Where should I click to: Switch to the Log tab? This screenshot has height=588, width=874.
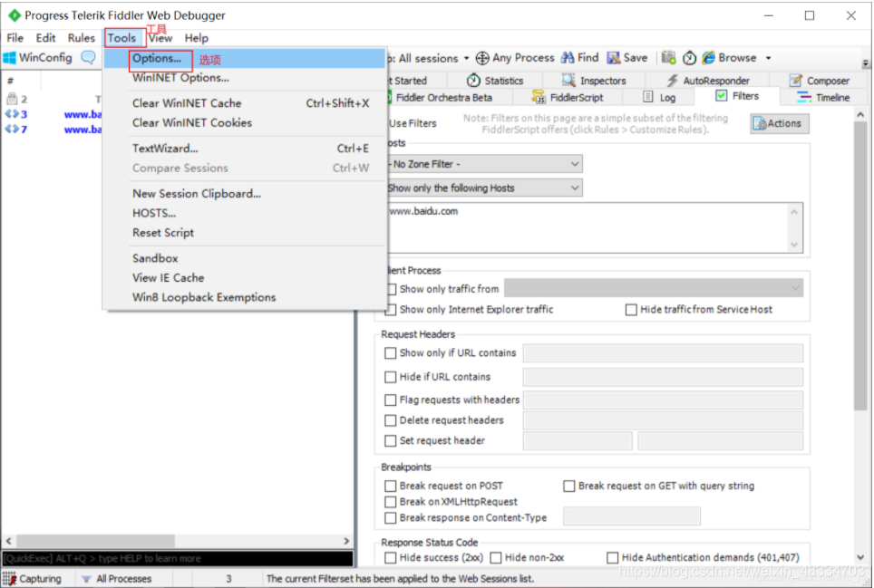(659, 98)
